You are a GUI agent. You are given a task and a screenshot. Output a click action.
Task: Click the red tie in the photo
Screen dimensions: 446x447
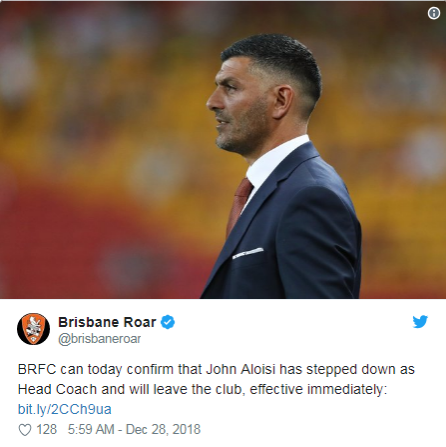coord(239,206)
